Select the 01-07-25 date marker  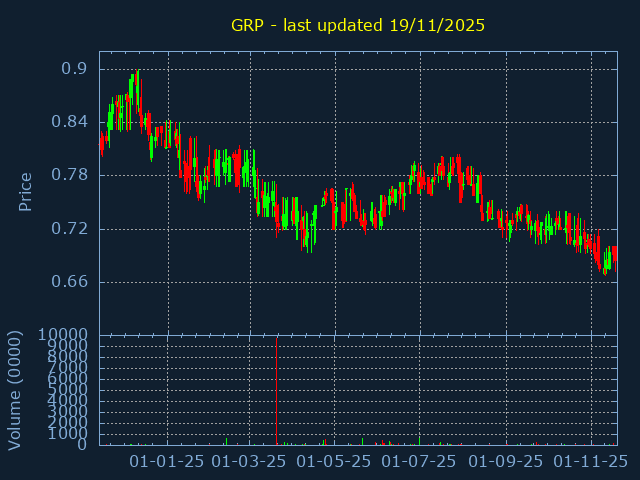[x=421, y=462]
